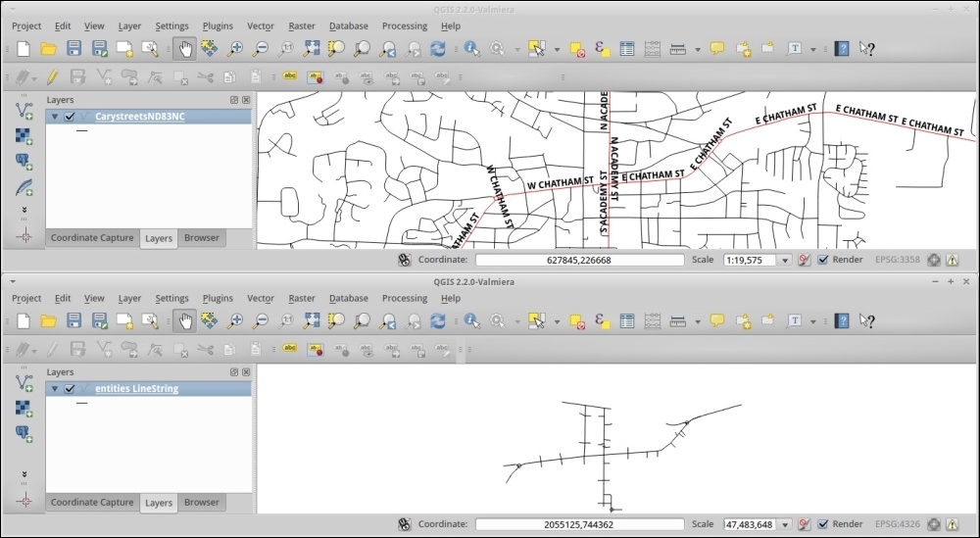Switch to Browser tab in bottom window

point(202,503)
